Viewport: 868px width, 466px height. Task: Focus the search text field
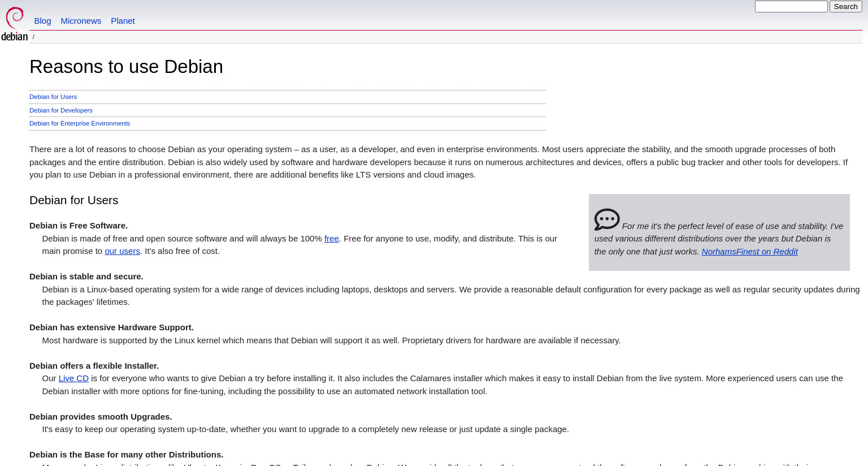(791, 7)
